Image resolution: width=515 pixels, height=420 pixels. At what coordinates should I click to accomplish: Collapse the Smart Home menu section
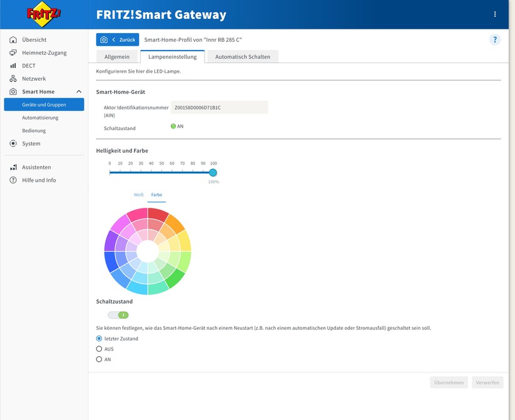(x=79, y=91)
